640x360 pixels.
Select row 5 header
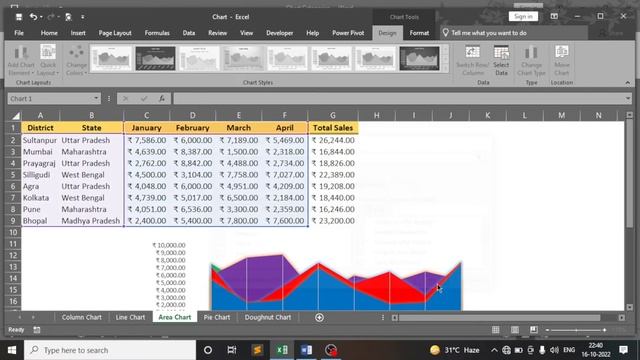pyautogui.click(x=13, y=175)
